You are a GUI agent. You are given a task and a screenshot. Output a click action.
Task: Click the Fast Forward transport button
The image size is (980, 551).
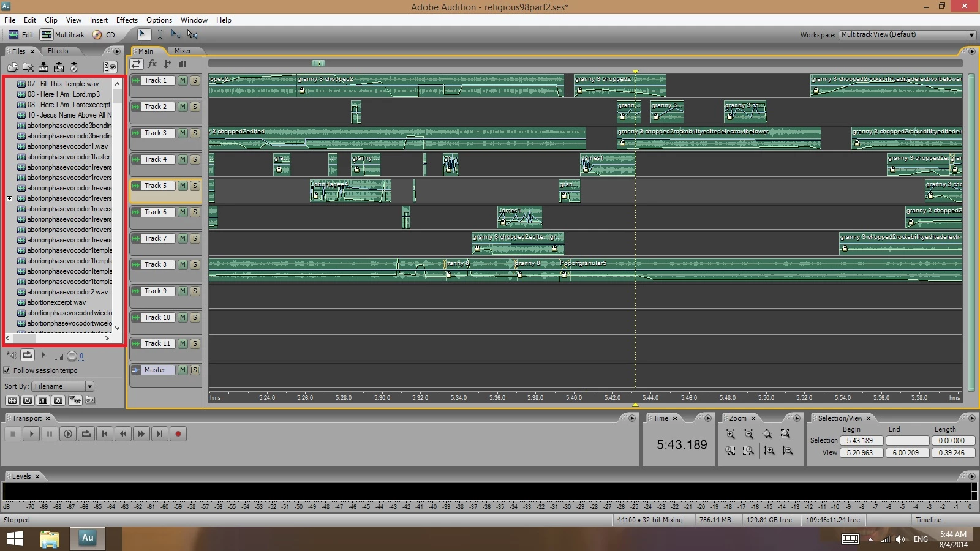[x=141, y=434]
